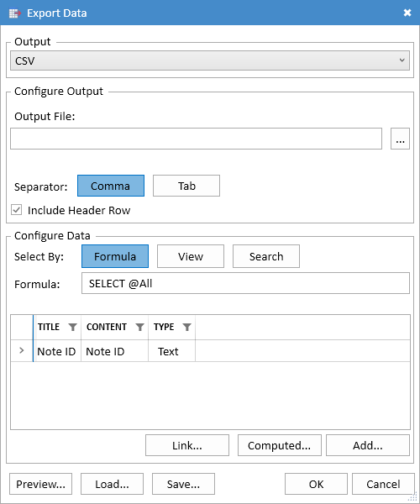The width and height of the screenshot is (420, 504).
Task: Click the Computed... button
Action: tap(279, 445)
